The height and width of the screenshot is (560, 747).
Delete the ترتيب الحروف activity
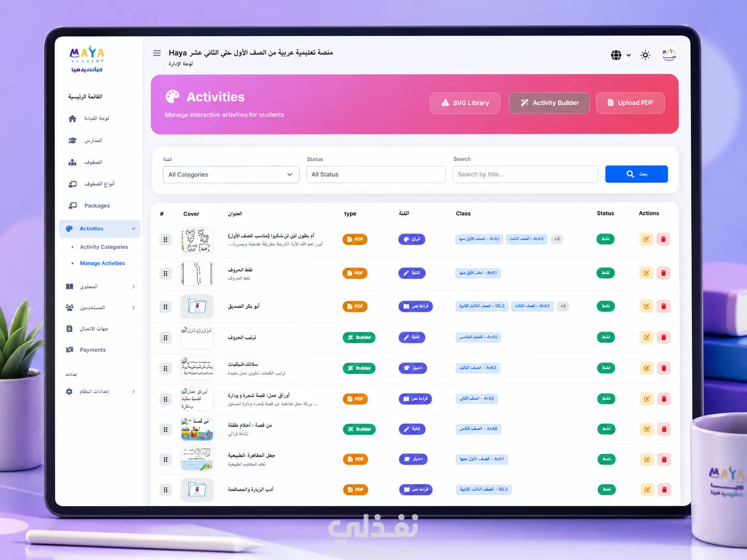tap(664, 337)
